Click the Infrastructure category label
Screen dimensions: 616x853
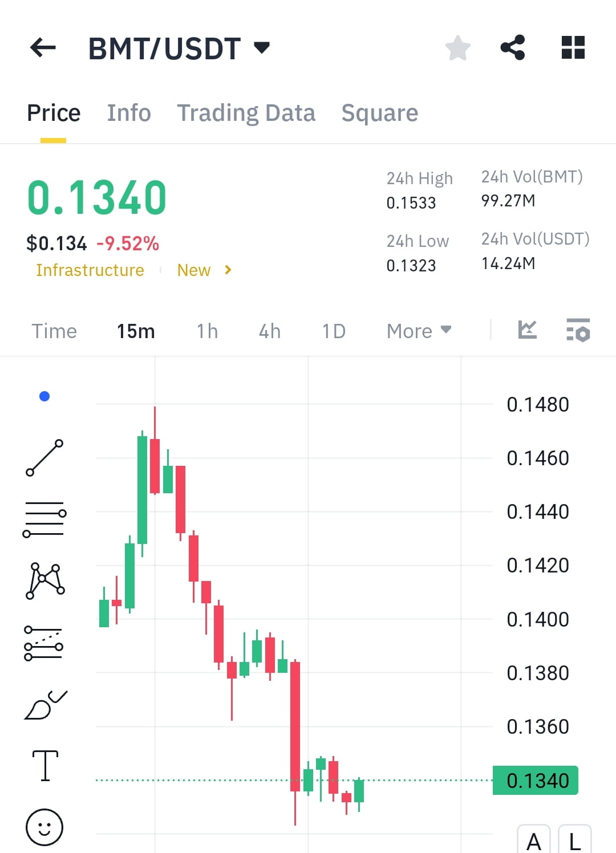[90, 270]
